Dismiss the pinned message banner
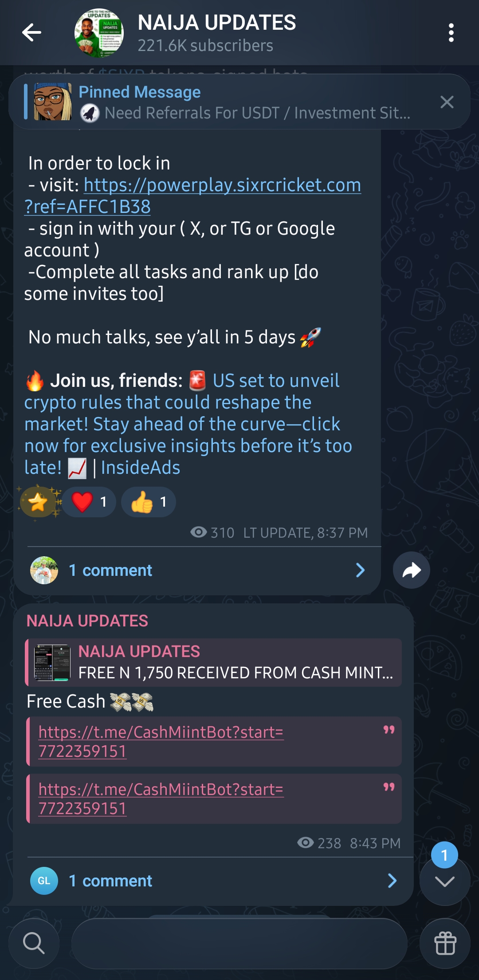This screenshot has height=980, width=479. tap(447, 102)
